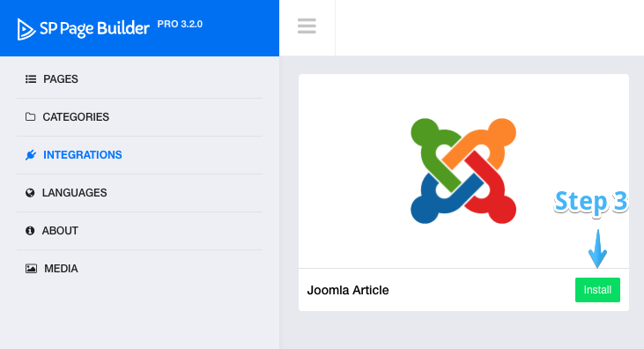Click the Media image icon
The image size is (644, 349).
(31, 269)
